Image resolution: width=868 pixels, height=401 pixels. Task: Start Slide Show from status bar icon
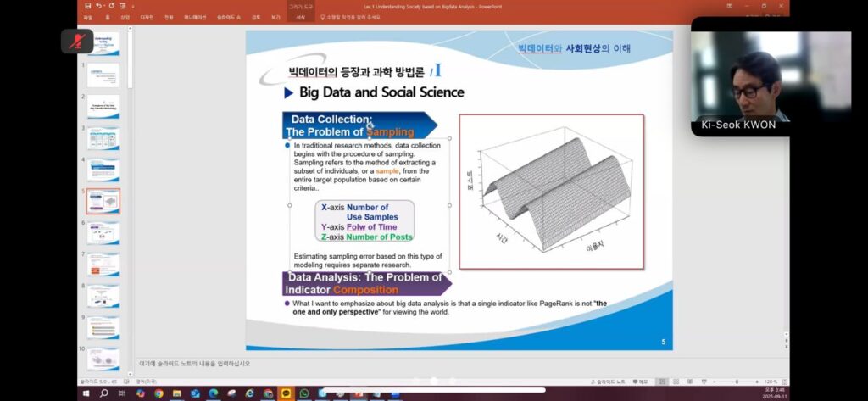704,382
